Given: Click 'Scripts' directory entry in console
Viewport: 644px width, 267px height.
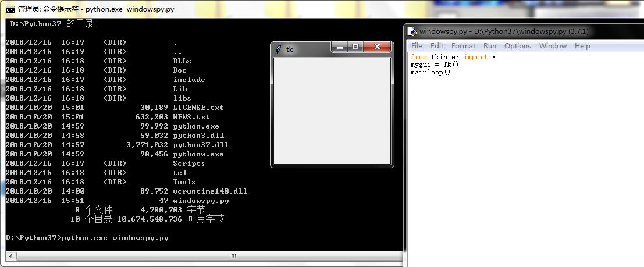Looking at the screenshot, I should pos(189,163).
